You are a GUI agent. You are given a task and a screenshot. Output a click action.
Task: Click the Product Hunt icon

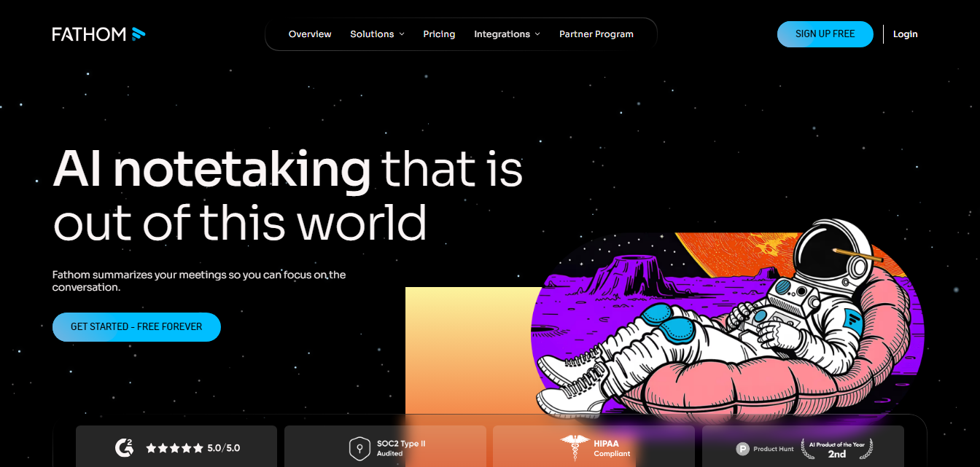click(x=743, y=448)
